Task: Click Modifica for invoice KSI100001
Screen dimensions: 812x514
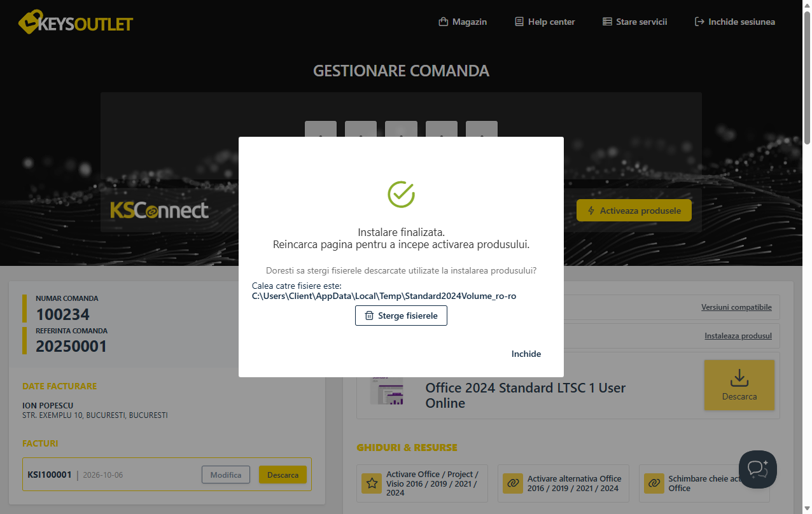Action: pos(226,475)
